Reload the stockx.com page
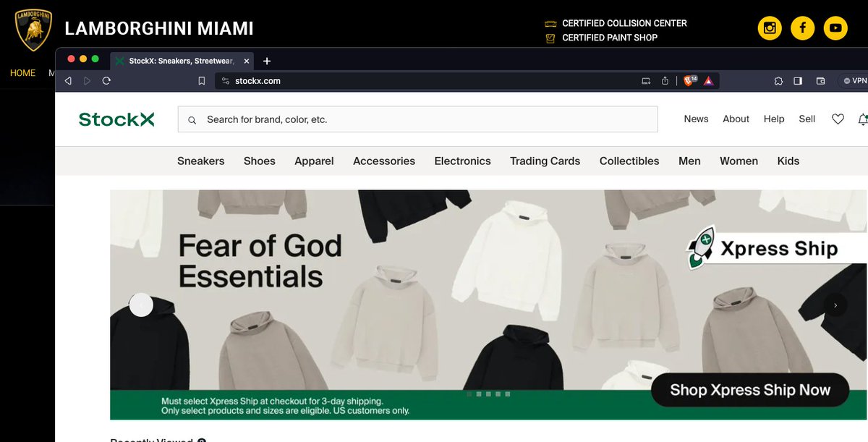 [106, 81]
